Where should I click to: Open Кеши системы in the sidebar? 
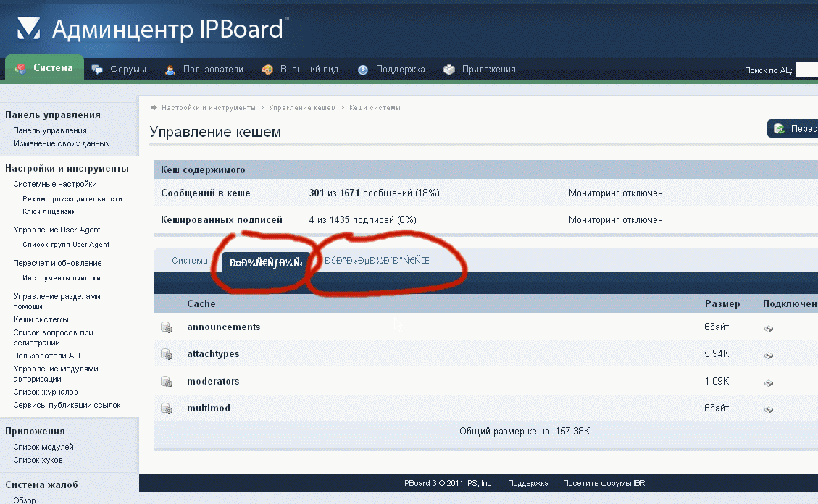pyautogui.click(x=41, y=319)
